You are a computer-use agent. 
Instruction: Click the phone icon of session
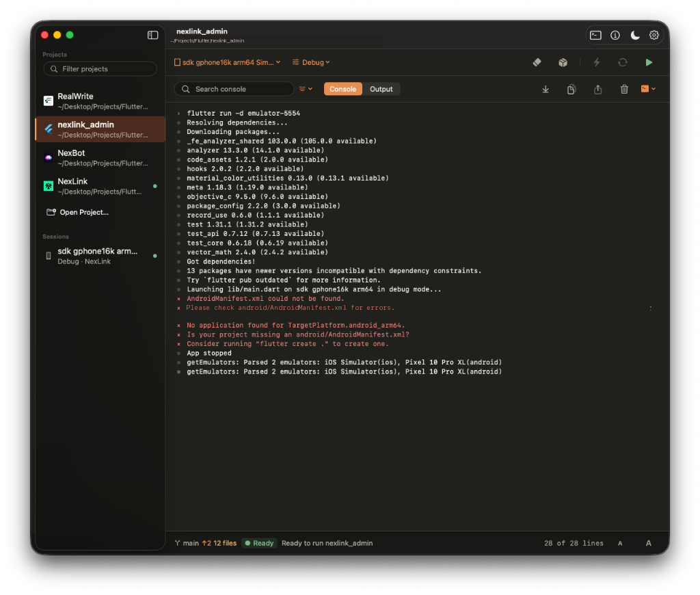[x=49, y=256]
